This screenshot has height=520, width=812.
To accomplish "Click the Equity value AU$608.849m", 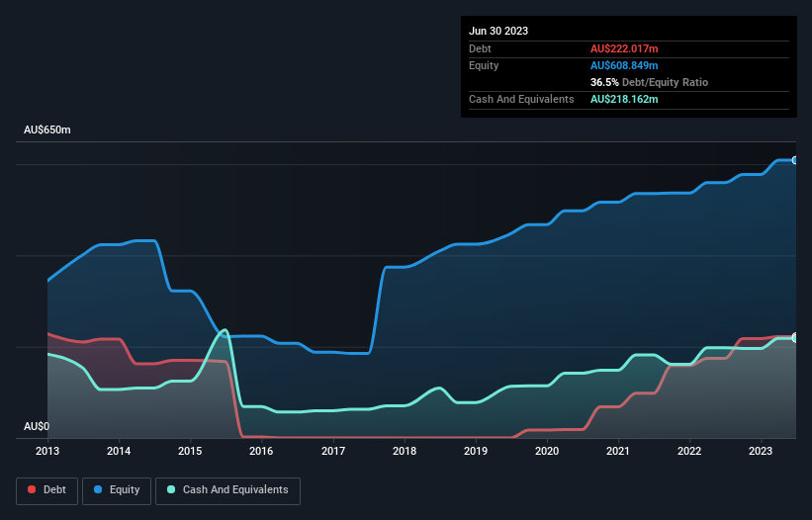I will tap(624, 65).
